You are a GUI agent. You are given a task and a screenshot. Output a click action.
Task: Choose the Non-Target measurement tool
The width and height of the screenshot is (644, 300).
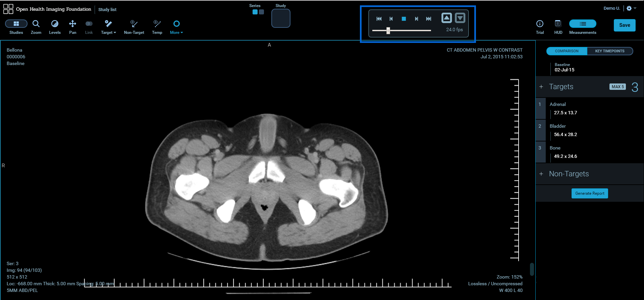(134, 27)
